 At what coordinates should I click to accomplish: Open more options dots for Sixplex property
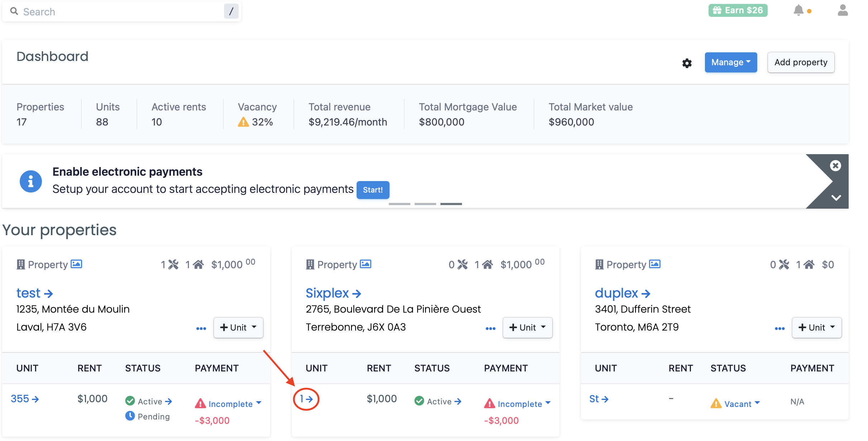[x=490, y=328]
